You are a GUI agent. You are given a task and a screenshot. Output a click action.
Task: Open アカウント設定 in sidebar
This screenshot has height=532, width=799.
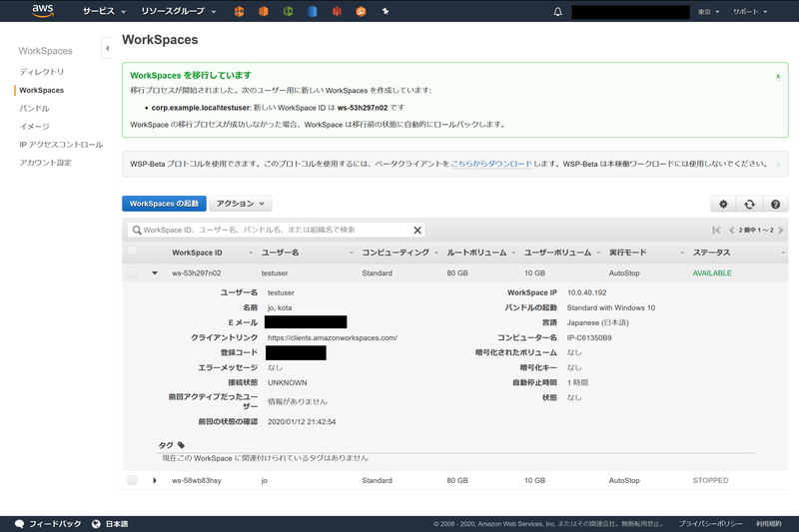(45, 163)
